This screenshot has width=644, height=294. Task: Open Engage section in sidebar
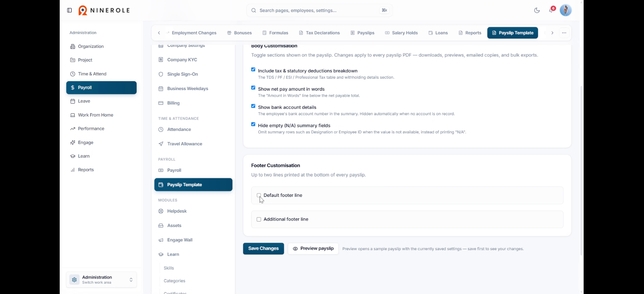tap(101, 142)
